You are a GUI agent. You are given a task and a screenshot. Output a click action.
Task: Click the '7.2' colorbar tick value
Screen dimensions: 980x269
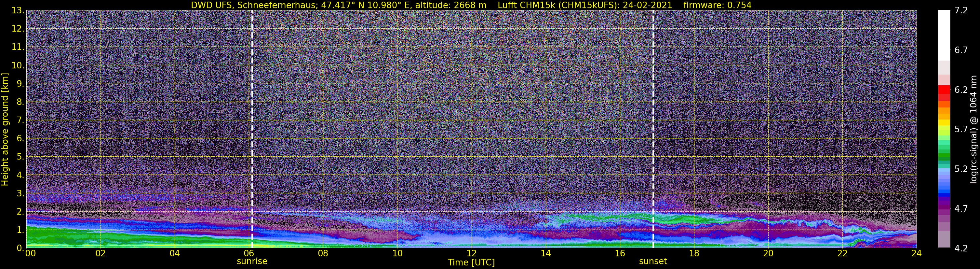tap(961, 10)
